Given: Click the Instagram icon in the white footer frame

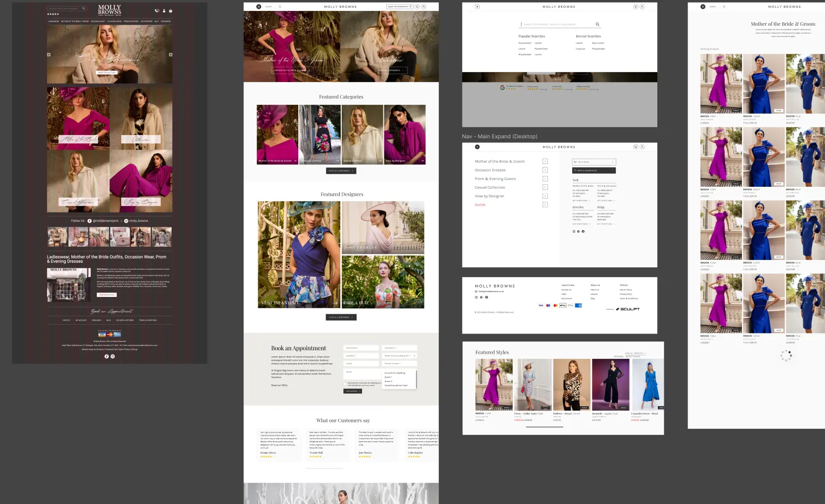Looking at the screenshot, I should (476, 297).
